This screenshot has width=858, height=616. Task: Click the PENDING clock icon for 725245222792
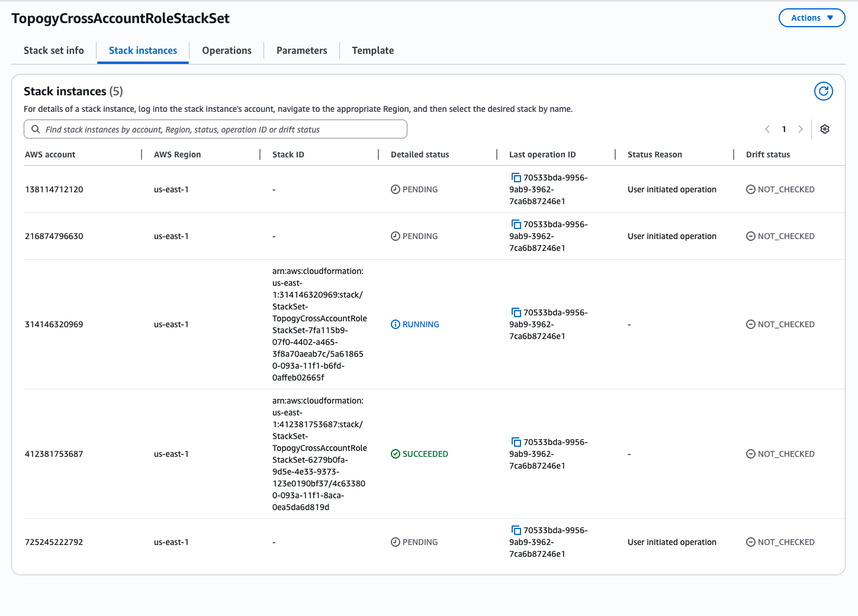click(x=396, y=542)
